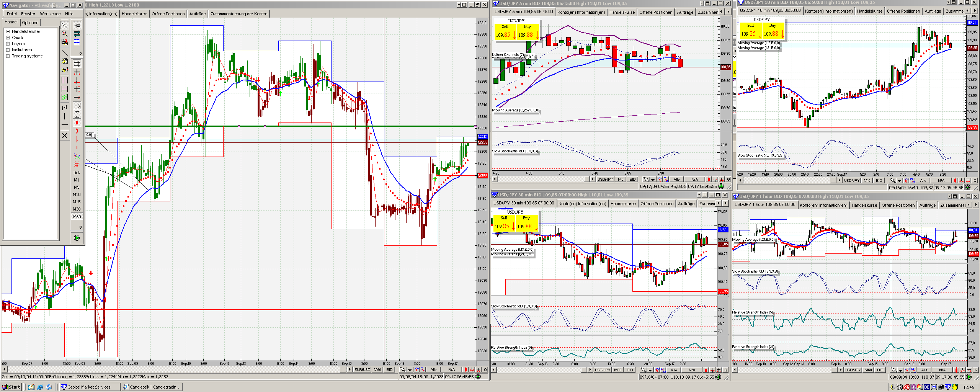980x392 pixels.
Task: Activate the zoom magnifier tool in Navigator
Action: click(x=65, y=34)
